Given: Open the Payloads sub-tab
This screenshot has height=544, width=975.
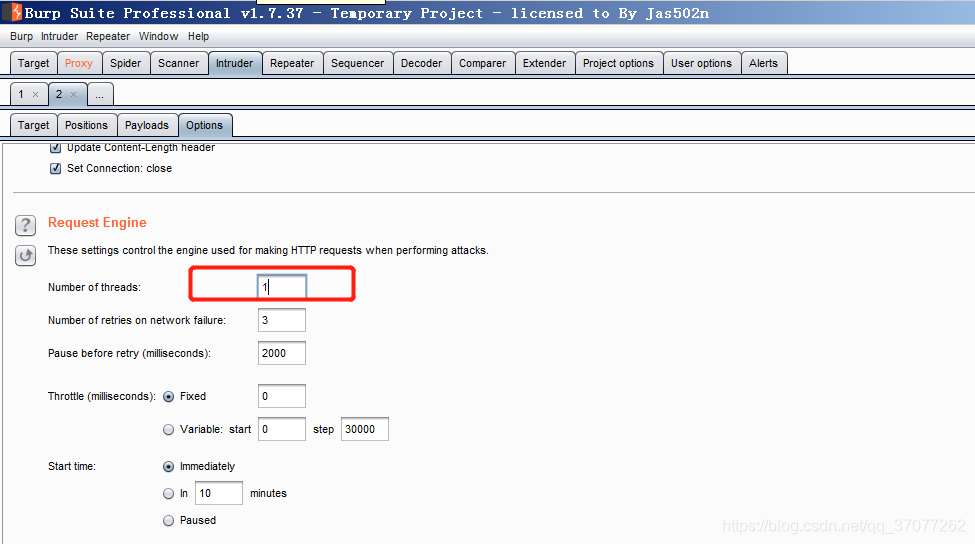Looking at the screenshot, I should tap(147, 126).
